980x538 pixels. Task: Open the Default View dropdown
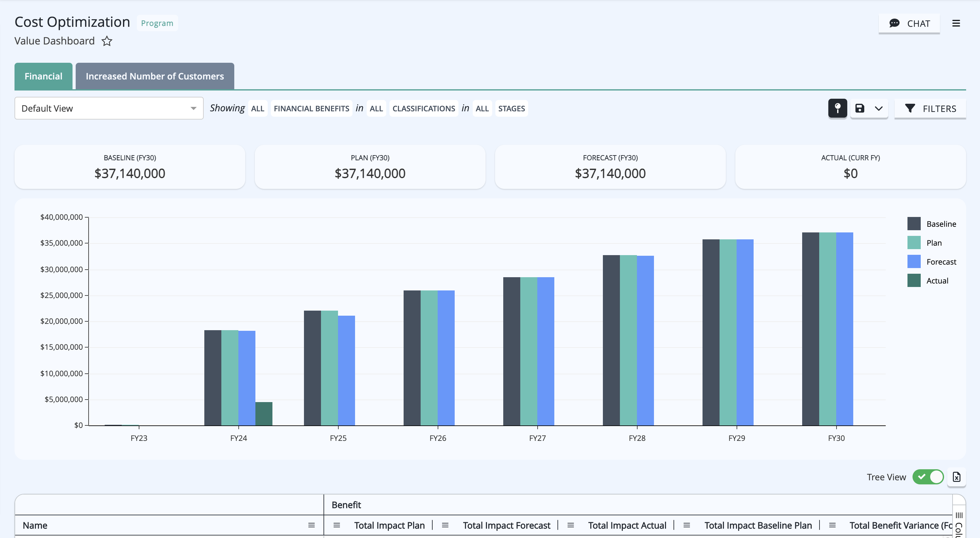[x=109, y=108]
